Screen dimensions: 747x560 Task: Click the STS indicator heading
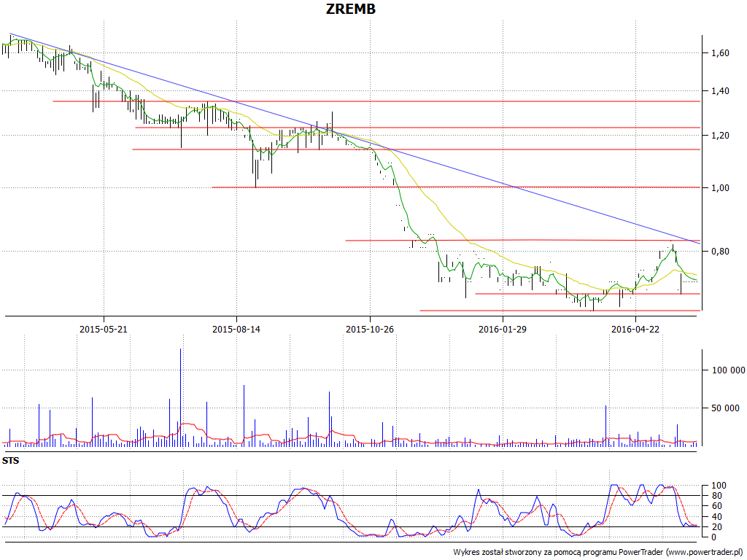(x=10, y=461)
